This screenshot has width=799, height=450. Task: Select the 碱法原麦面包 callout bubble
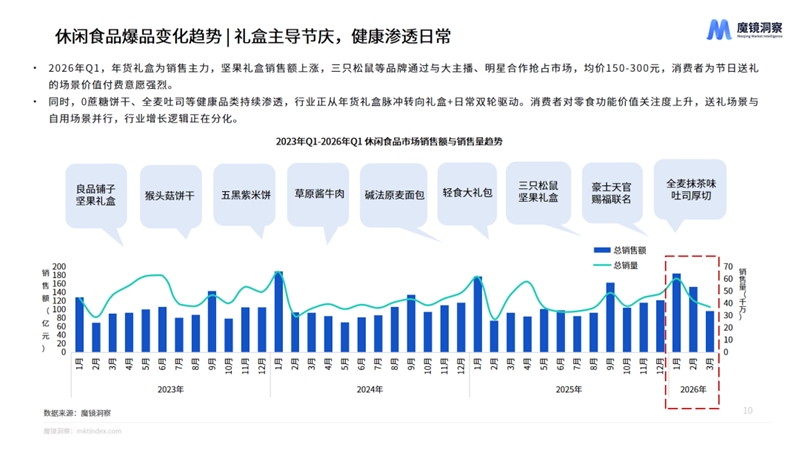393,195
